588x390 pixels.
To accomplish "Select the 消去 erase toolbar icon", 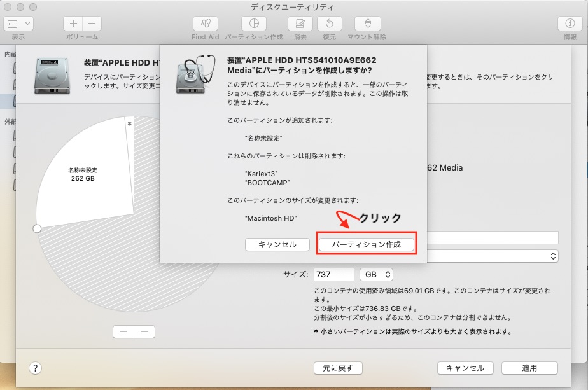I will tap(300, 24).
